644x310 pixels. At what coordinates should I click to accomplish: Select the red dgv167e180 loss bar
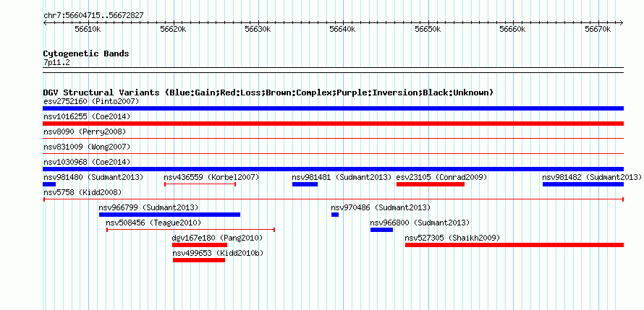[x=200, y=245]
